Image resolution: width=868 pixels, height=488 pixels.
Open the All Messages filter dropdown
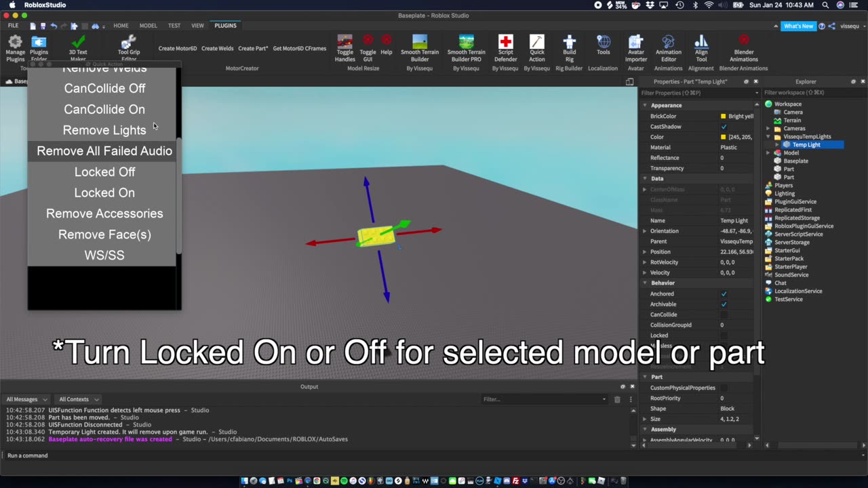27,399
